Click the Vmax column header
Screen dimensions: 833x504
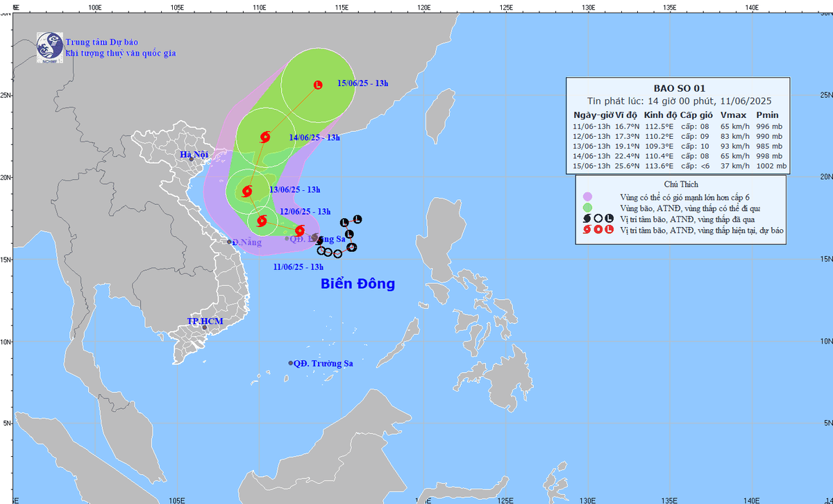click(732, 115)
